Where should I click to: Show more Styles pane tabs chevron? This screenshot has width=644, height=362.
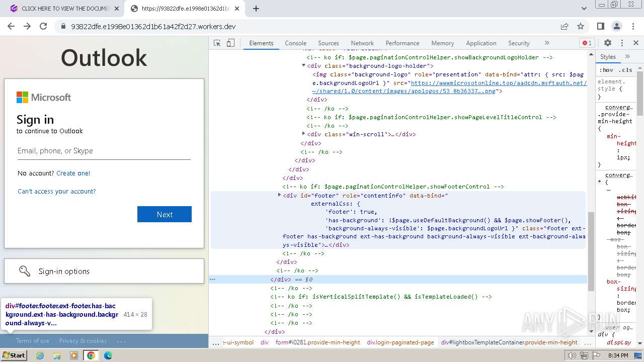(x=627, y=57)
